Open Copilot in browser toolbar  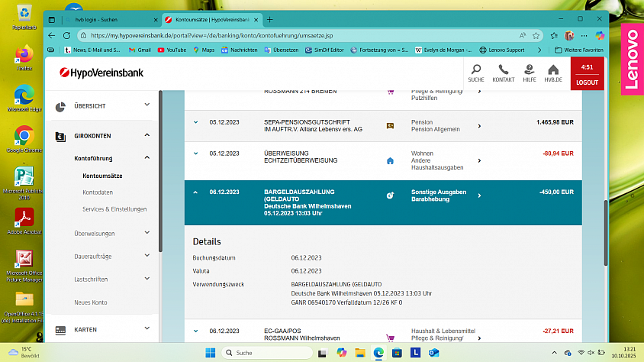coord(600,36)
